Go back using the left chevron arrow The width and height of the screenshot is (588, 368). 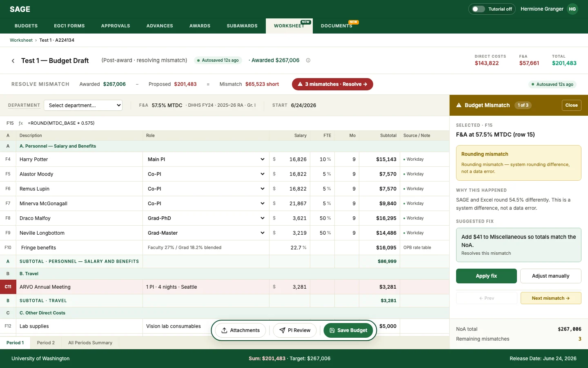13,61
